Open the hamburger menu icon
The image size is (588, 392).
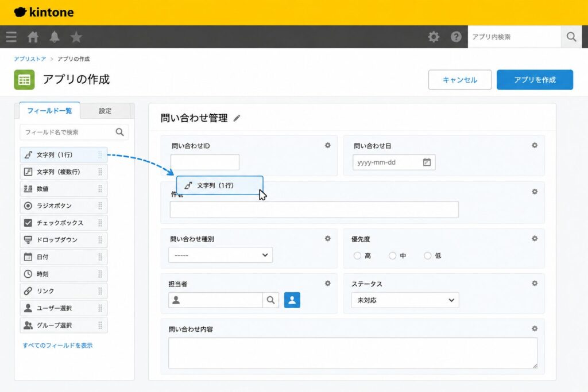click(11, 37)
